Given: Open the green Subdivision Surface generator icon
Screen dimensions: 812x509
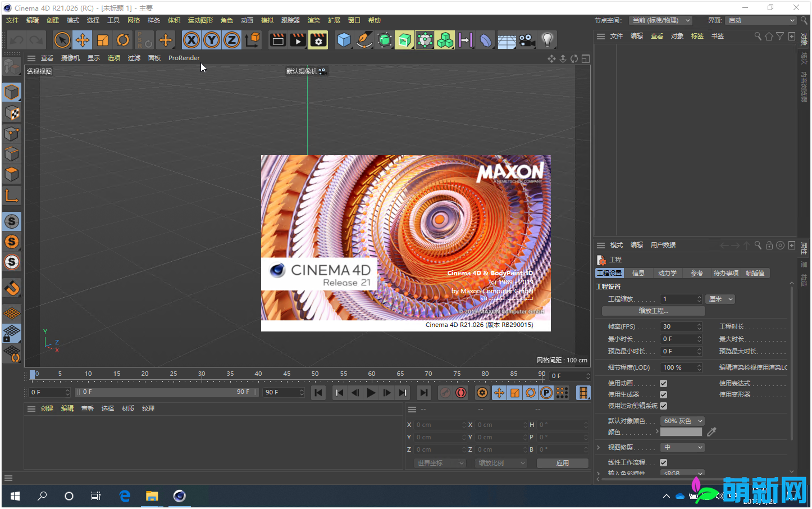Looking at the screenshot, I should (385, 40).
